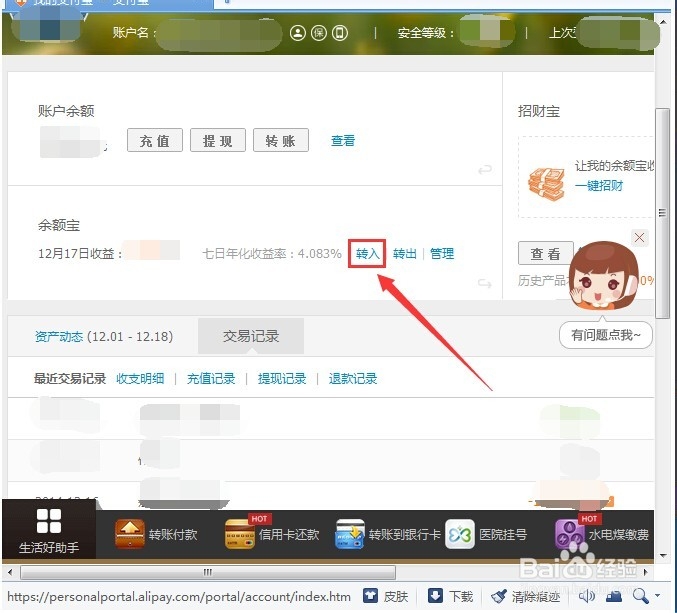The width and height of the screenshot is (677, 613).
Task: Open 退款记录 link
Action: tap(353, 379)
